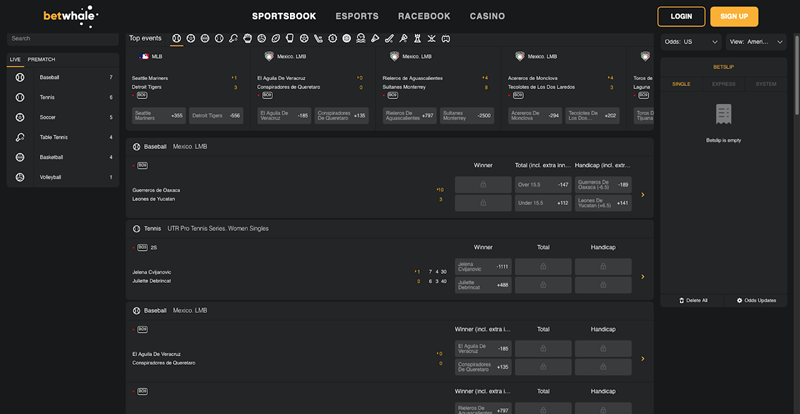
Task: Switch to the PREMATCH tab
Action: tap(42, 60)
